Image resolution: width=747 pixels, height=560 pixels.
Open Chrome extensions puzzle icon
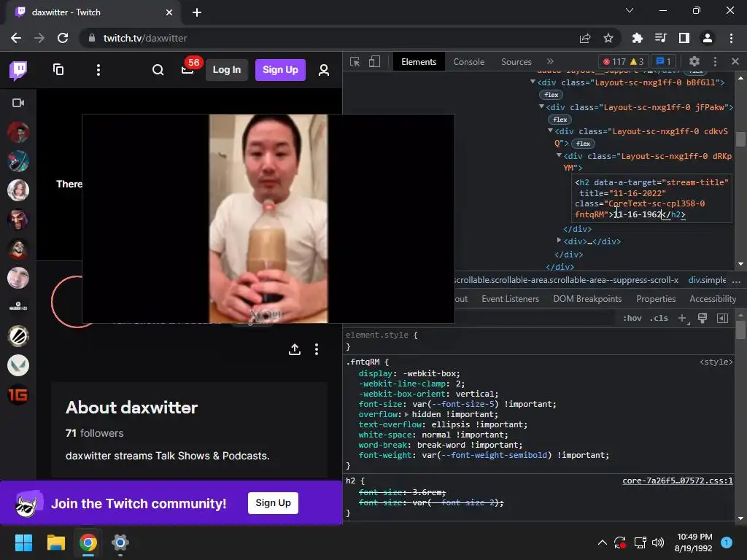click(x=637, y=38)
